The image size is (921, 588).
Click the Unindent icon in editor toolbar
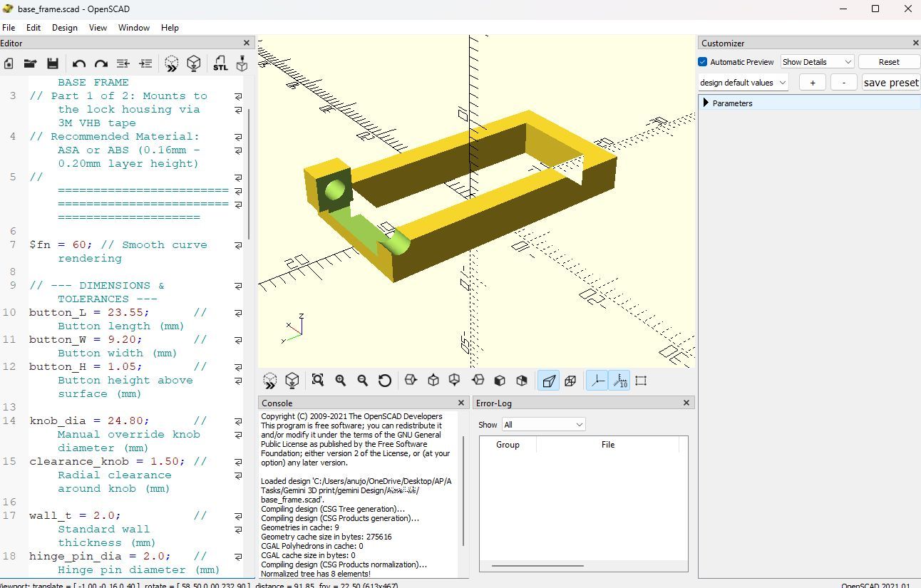pos(123,63)
